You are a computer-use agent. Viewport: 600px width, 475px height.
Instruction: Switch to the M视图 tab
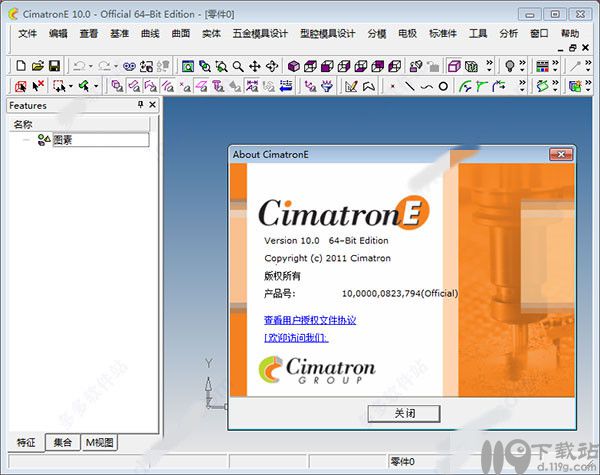tap(99, 443)
